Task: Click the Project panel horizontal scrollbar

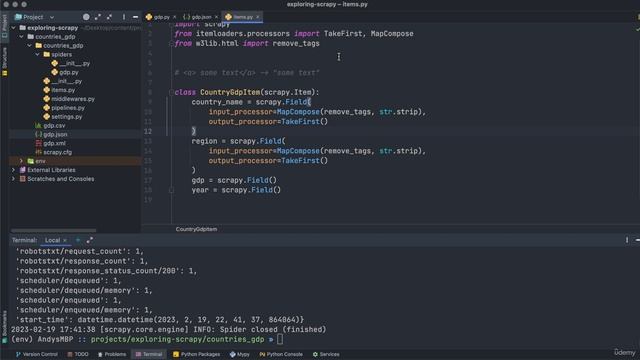Action: [53, 231]
